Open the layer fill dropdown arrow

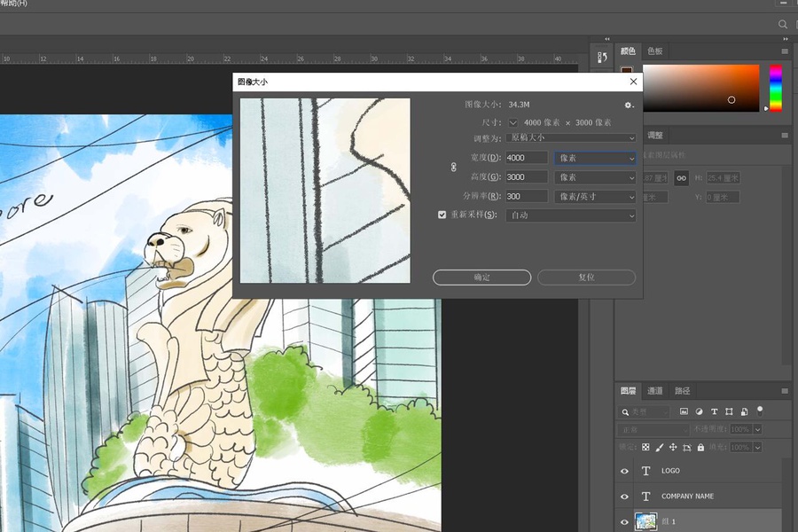pos(758,448)
